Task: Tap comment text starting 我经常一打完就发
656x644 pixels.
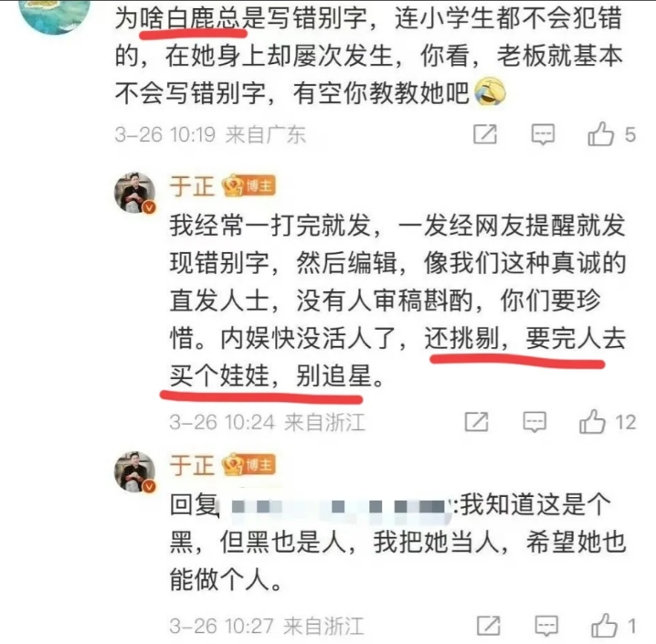Action: (x=397, y=301)
